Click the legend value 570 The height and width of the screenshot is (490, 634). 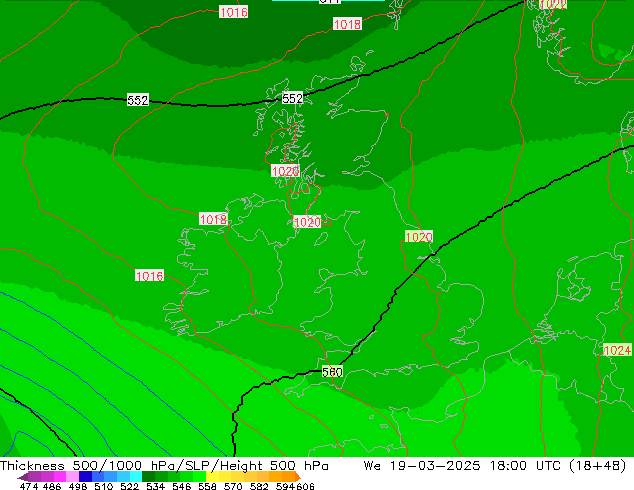pos(233,486)
